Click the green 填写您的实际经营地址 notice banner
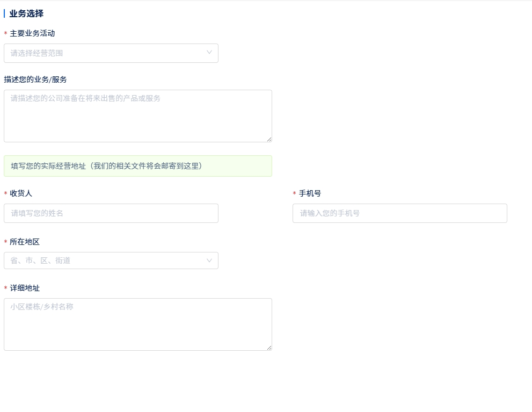 click(138, 166)
